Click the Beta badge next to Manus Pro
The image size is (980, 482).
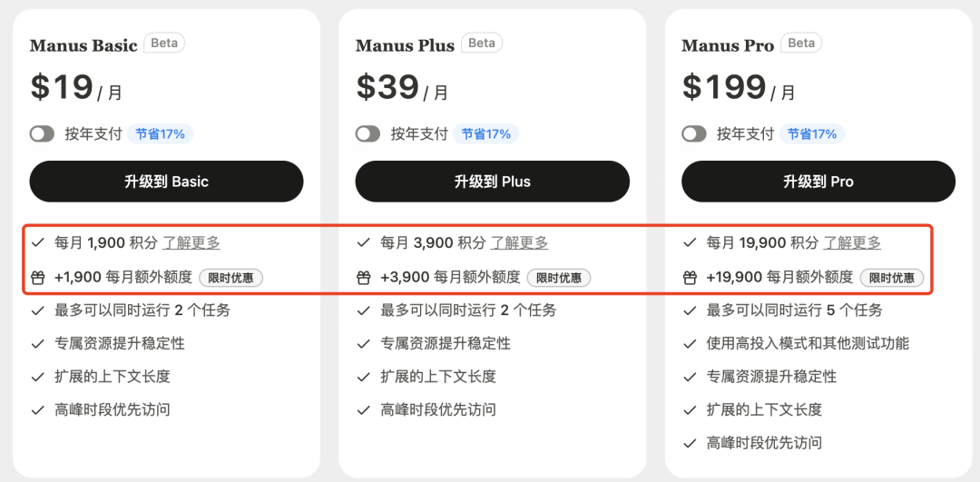(801, 44)
